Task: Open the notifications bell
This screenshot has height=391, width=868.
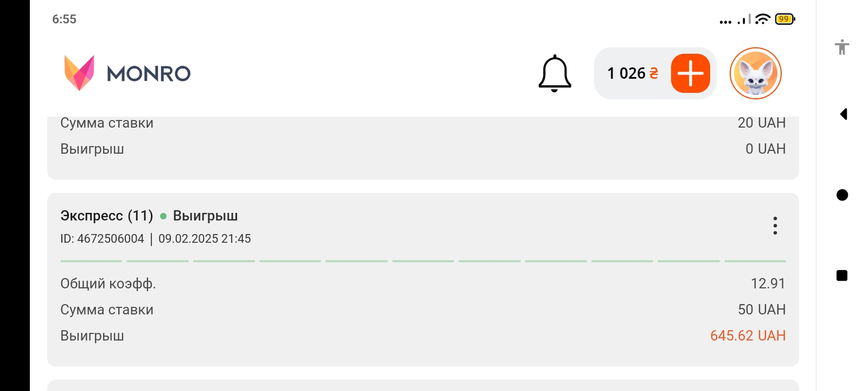Action: click(x=554, y=73)
